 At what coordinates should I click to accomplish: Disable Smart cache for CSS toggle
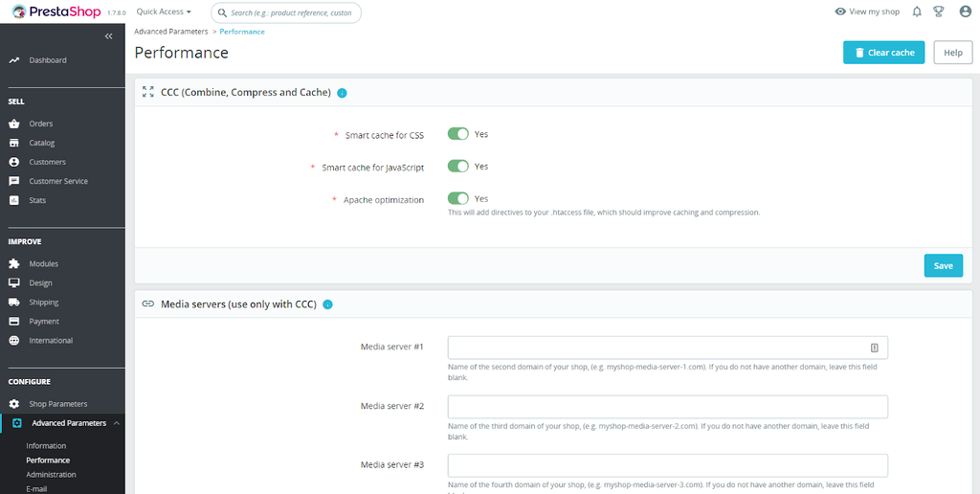[x=458, y=135]
